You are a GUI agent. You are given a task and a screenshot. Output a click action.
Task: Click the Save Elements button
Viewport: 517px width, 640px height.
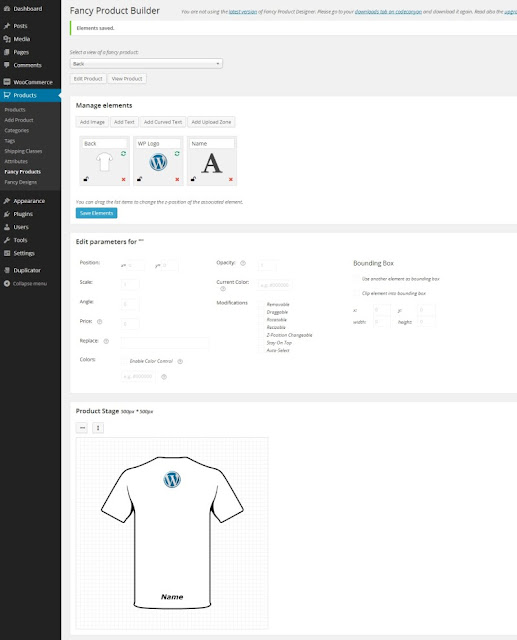(x=96, y=213)
